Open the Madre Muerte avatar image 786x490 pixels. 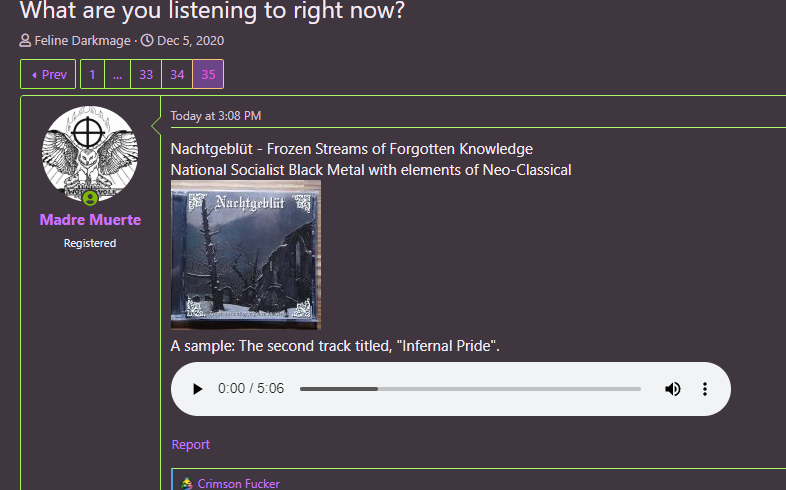90,154
